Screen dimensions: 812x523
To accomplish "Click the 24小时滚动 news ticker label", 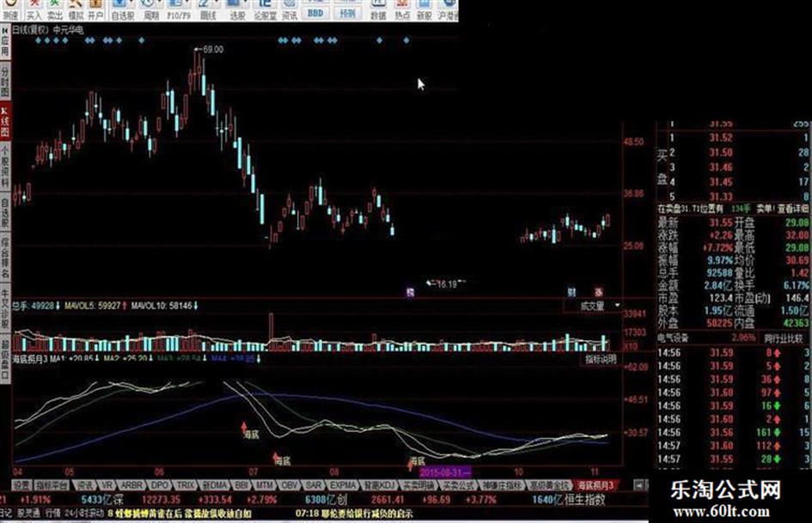I will 84,514.
